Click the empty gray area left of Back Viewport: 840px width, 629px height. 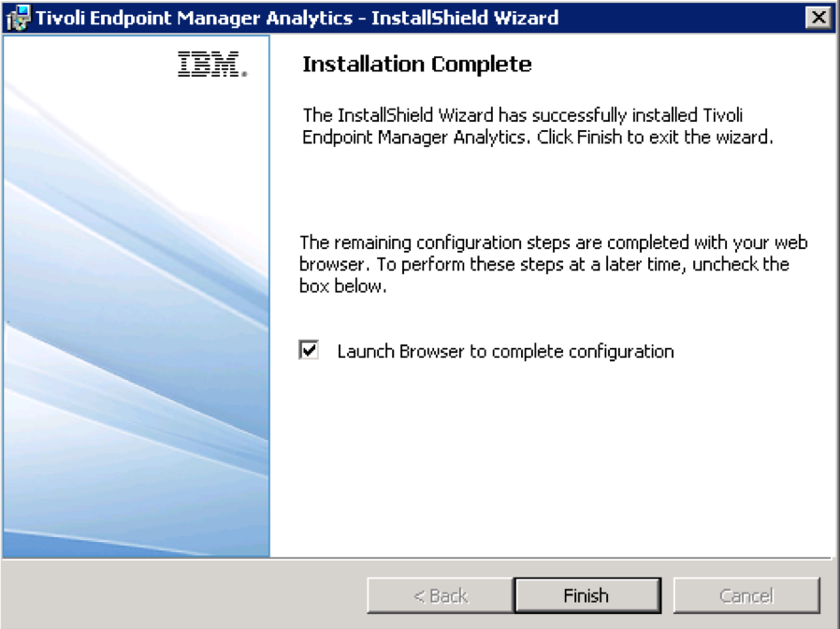[187, 595]
